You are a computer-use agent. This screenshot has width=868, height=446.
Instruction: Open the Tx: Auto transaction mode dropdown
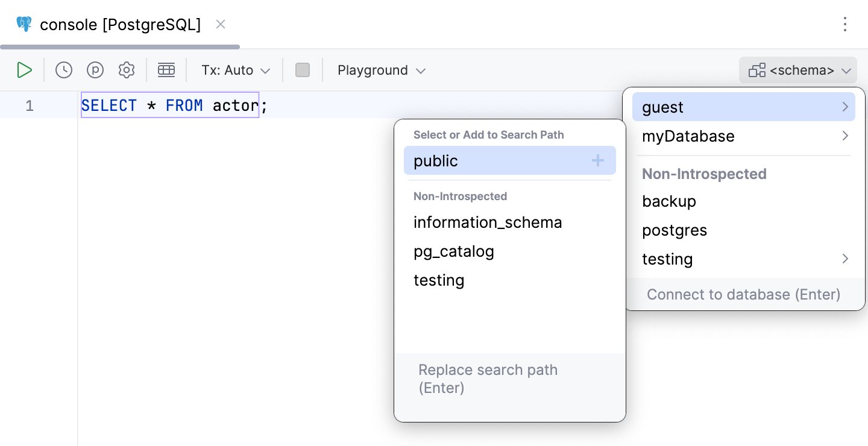[234, 70]
